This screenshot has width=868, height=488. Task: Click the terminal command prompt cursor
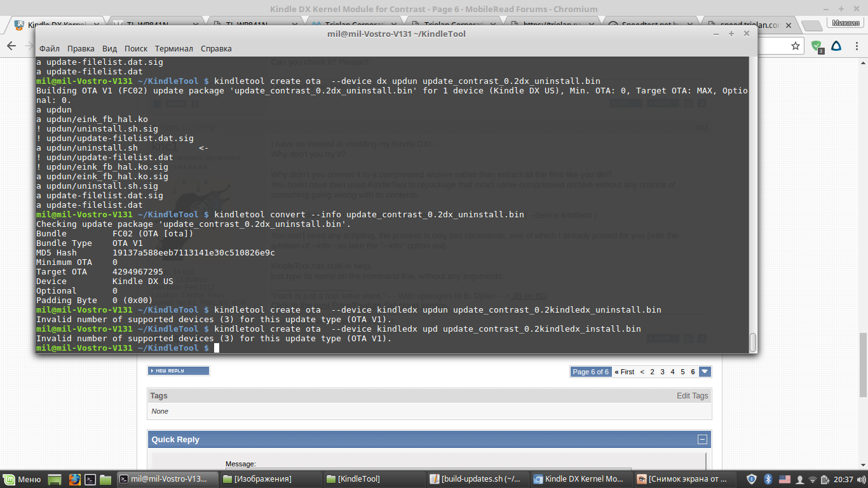(217, 348)
